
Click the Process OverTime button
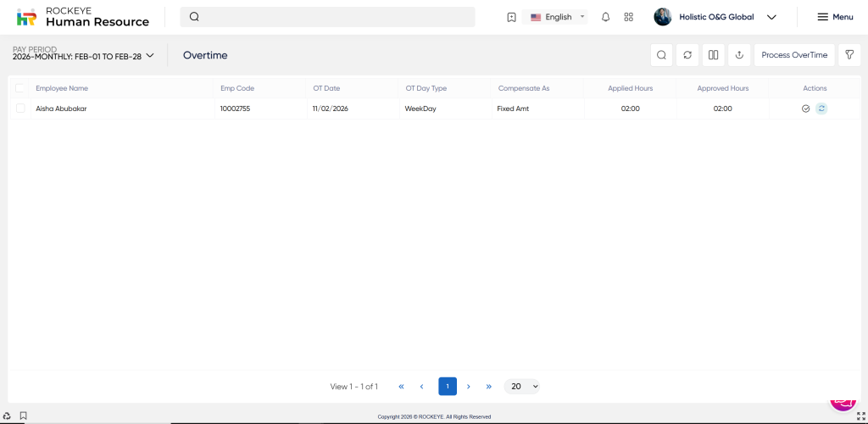(x=794, y=55)
